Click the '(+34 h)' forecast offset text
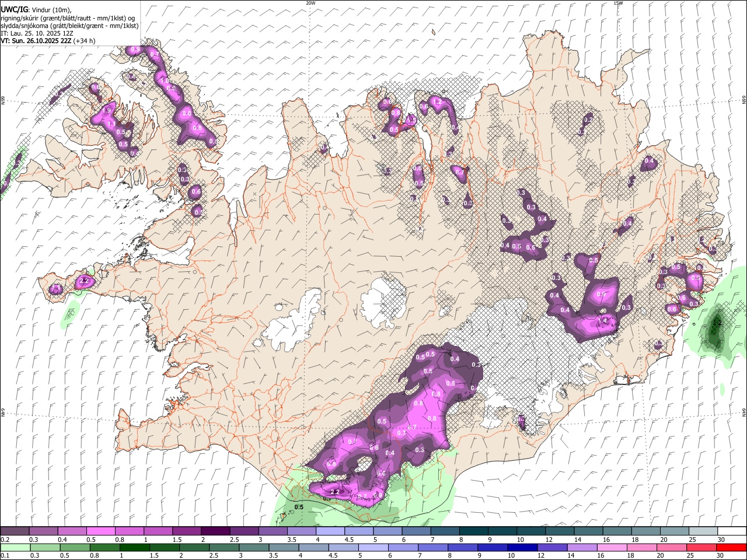Image resolution: width=747 pixels, height=560 pixels. (85, 41)
